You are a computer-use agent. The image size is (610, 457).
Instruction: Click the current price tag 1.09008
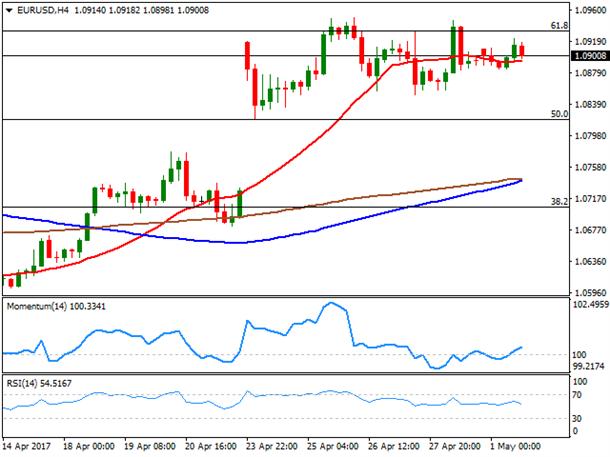tap(590, 56)
